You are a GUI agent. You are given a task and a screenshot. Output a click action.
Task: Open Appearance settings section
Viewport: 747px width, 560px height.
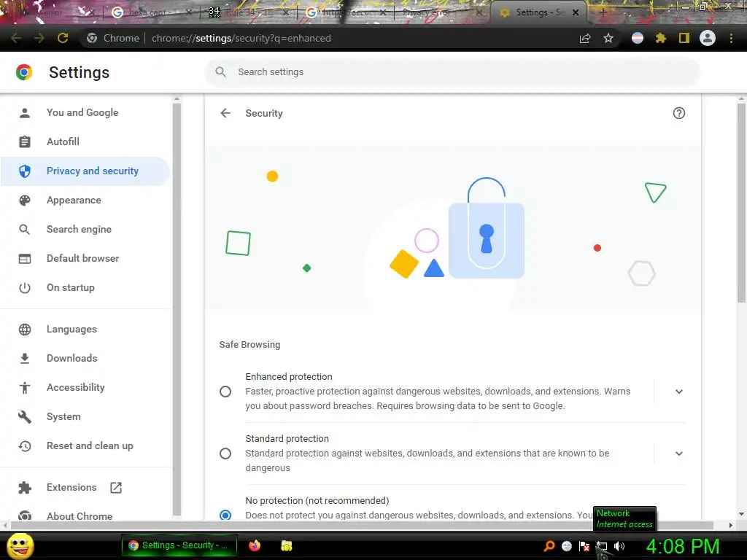click(x=85, y=200)
